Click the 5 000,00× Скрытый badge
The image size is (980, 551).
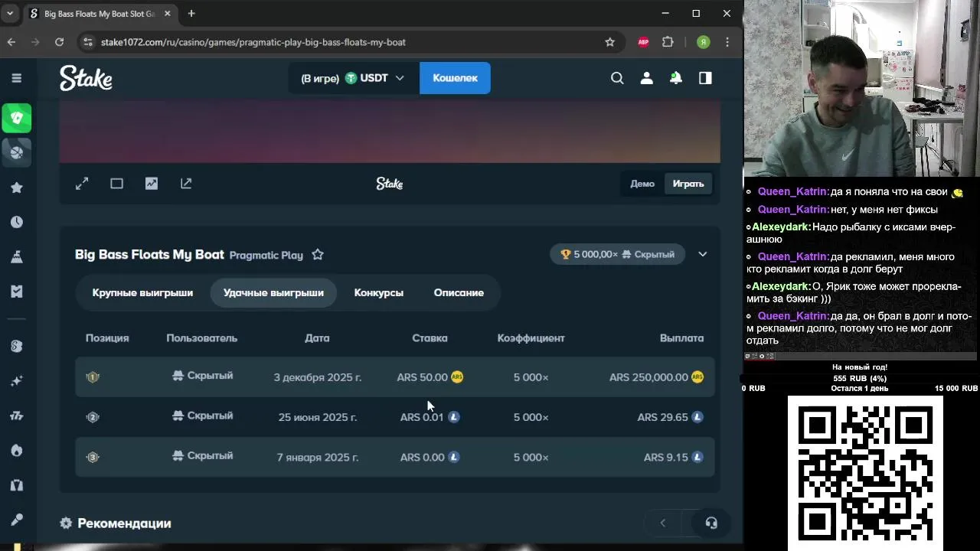click(618, 254)
